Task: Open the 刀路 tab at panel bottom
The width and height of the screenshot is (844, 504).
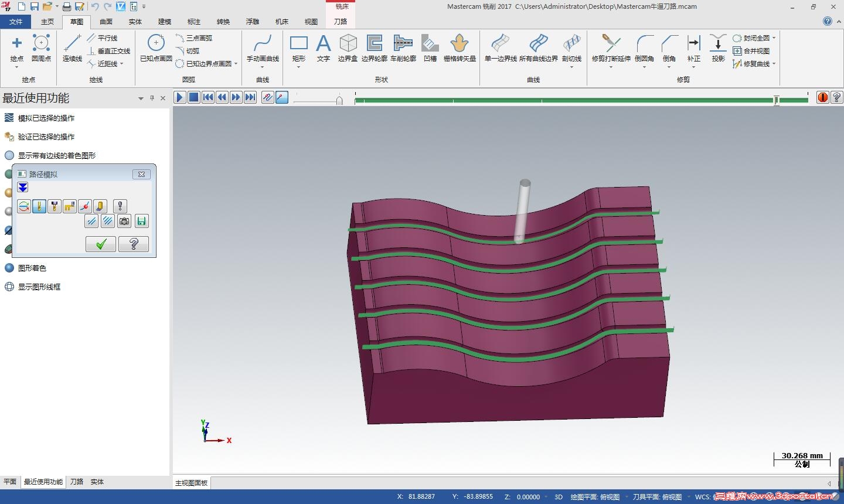Action: (x=77, y=482)
